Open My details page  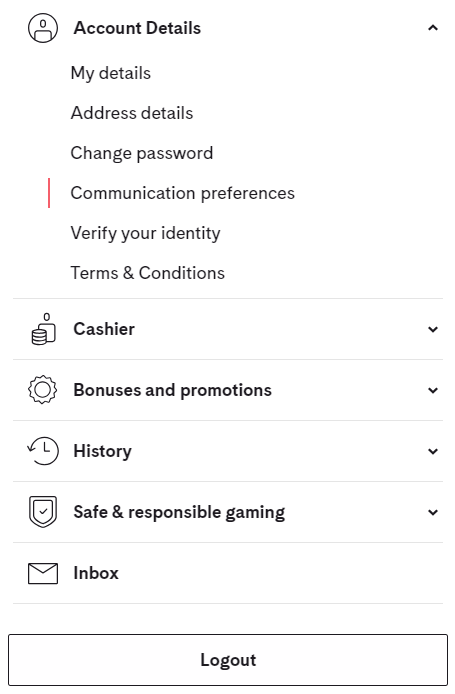[x=111, y=73]
